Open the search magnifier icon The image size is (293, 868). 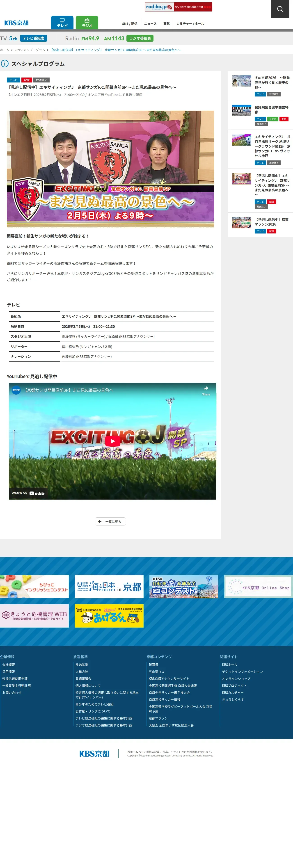click(x=280, y=9)
